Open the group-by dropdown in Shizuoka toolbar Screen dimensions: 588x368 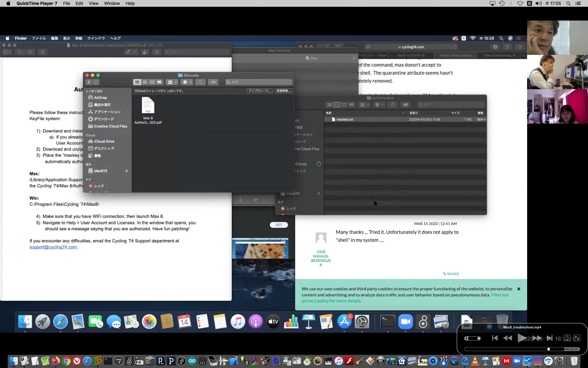pos(172,82)
